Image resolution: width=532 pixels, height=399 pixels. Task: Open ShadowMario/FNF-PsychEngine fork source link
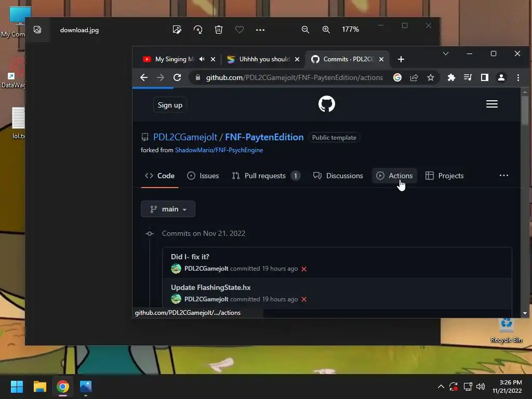point(219,150)
